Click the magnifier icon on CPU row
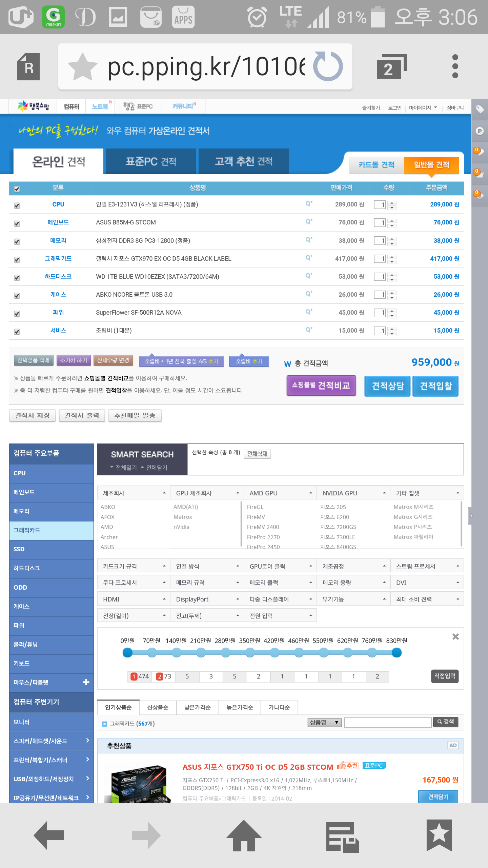 click(x=309, y=203)
